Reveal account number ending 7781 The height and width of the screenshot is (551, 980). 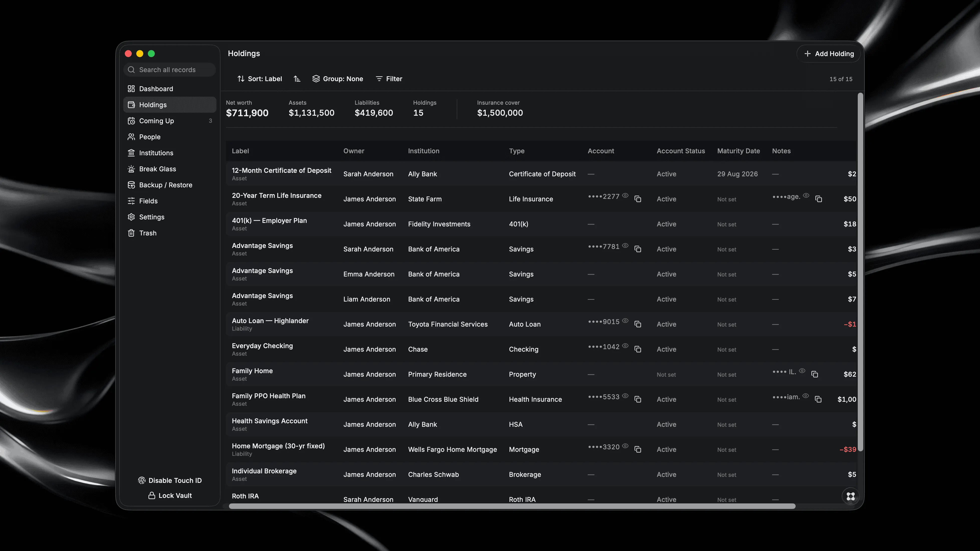tap(625, 246)
